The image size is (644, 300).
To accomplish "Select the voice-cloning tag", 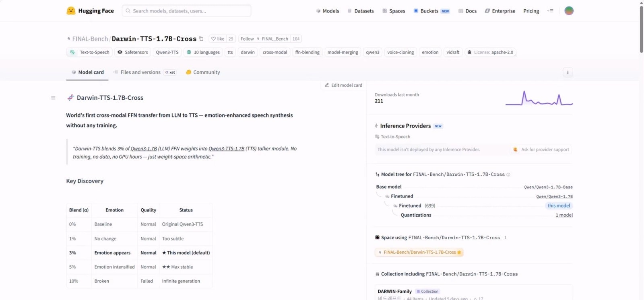I will [x=400, y=52].
